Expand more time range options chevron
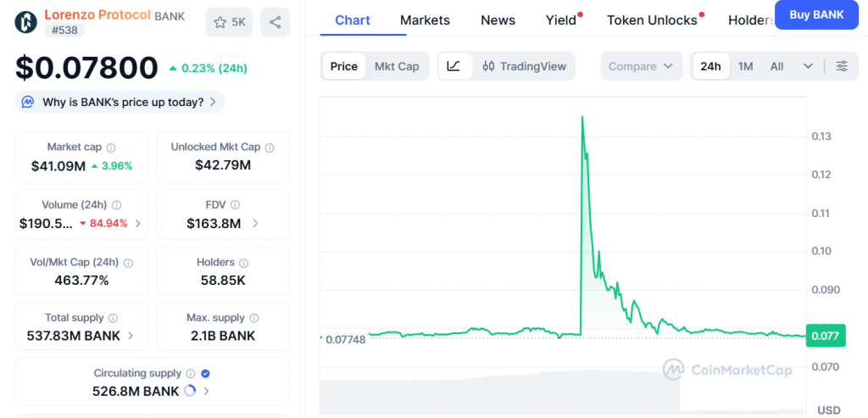 [x=808, y=66]
